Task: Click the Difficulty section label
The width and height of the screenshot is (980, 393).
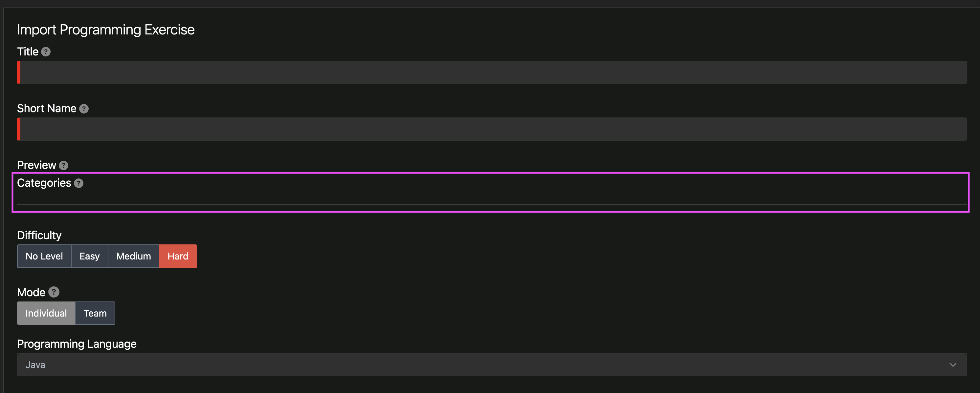Action: [39, 235]
